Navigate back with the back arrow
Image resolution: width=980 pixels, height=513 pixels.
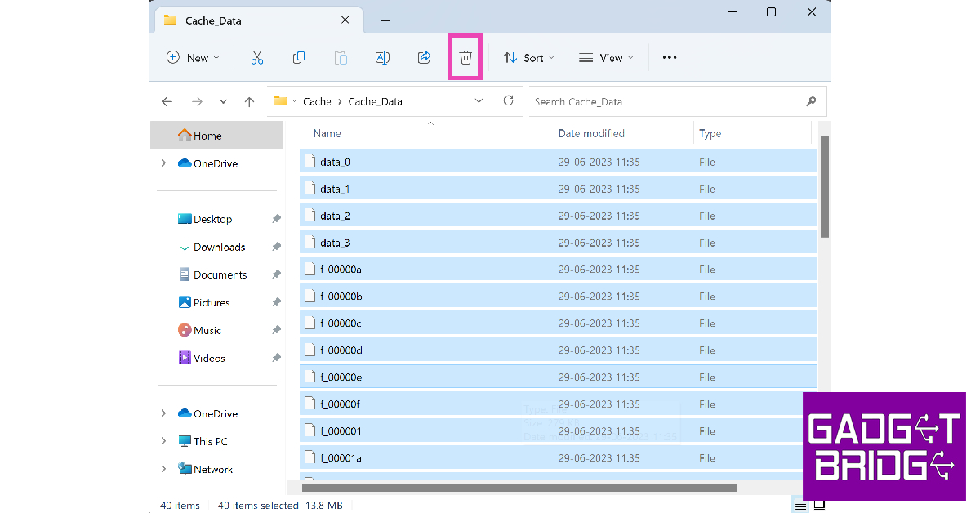167,102
